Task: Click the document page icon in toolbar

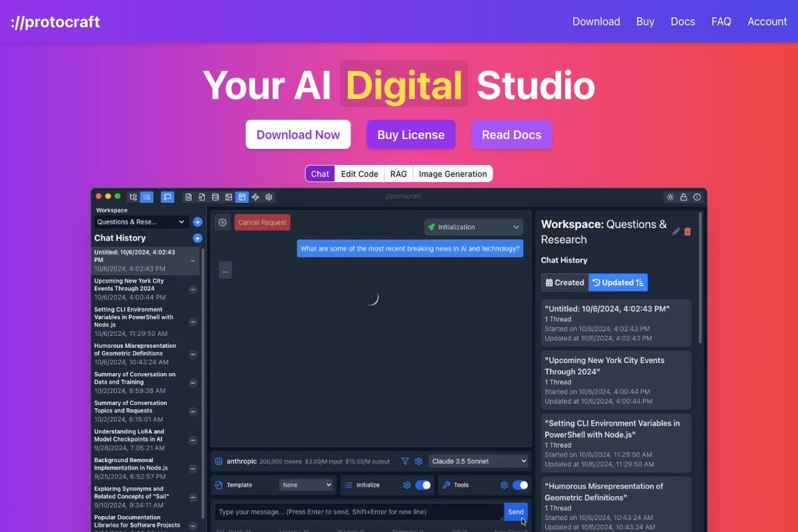Action: point(188,197)
